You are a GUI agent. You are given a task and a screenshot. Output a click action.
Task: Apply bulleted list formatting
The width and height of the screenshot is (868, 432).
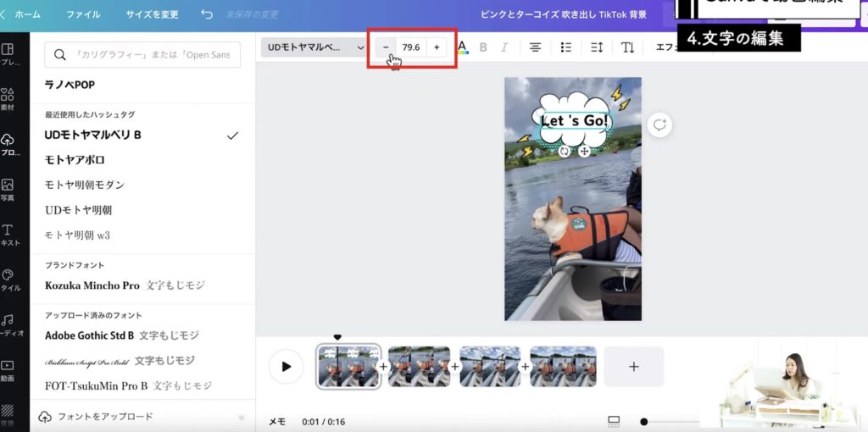coord(565,47)
